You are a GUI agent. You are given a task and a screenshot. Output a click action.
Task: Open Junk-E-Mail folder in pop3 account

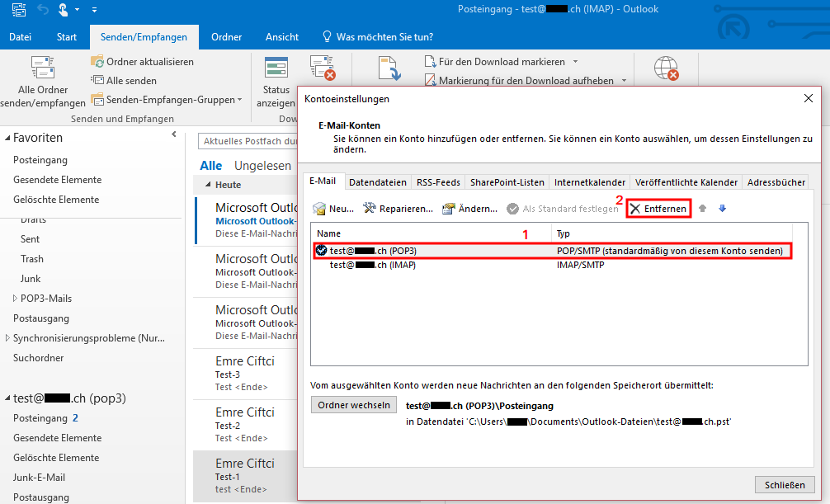39,478
